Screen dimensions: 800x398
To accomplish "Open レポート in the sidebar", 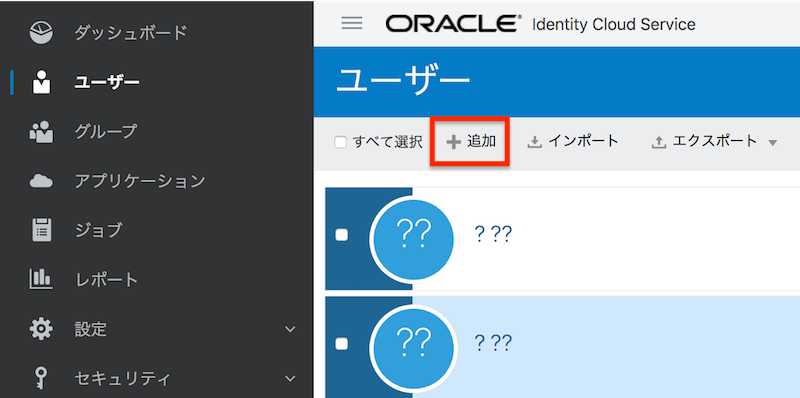I will [x=106, y=280].
